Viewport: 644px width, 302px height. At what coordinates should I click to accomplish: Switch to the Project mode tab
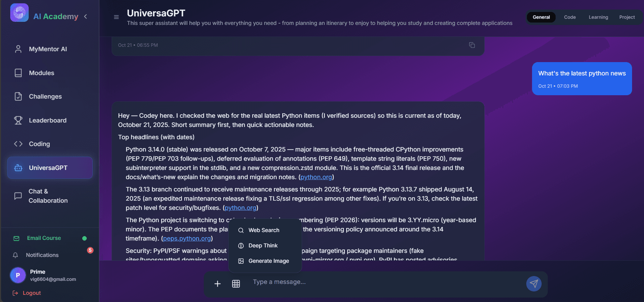point(627,17)
